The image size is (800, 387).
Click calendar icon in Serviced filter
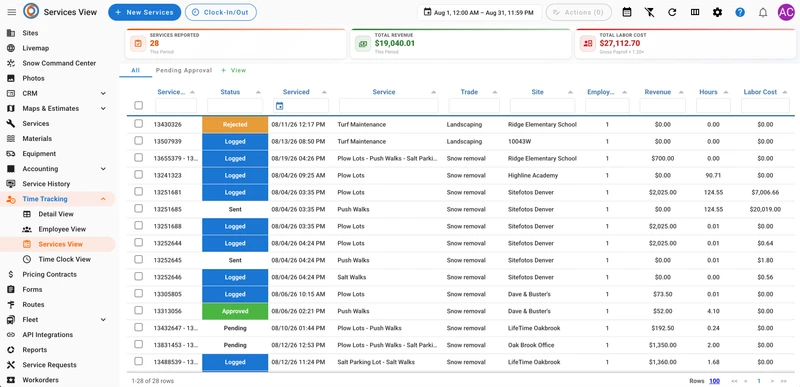coord(279,106)
